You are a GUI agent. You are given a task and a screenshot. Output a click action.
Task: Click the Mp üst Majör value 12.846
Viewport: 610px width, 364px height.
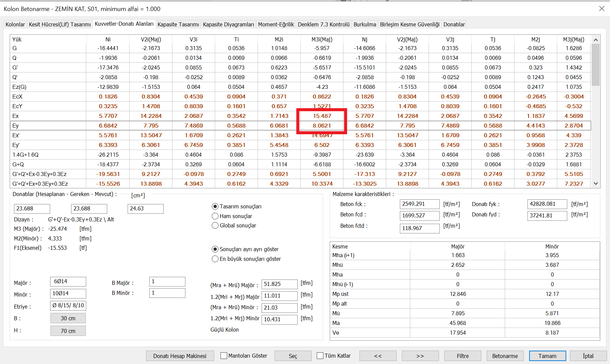458,294
